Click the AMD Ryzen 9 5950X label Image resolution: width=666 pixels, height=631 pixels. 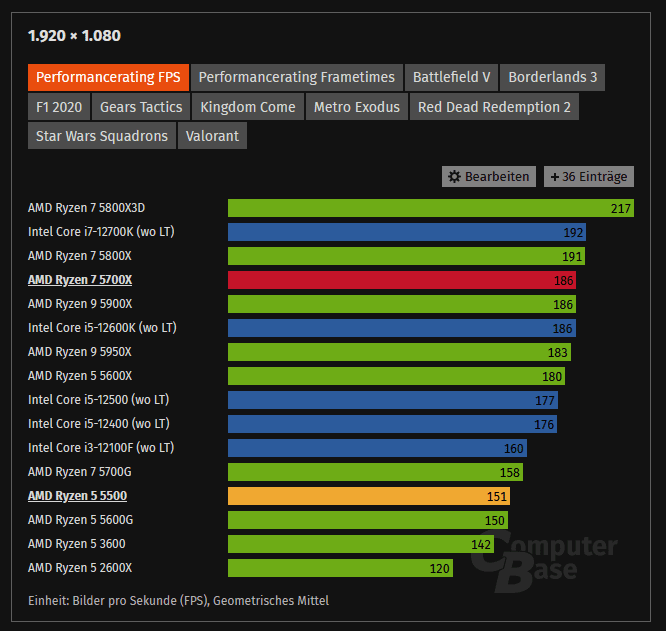(80, 352)
